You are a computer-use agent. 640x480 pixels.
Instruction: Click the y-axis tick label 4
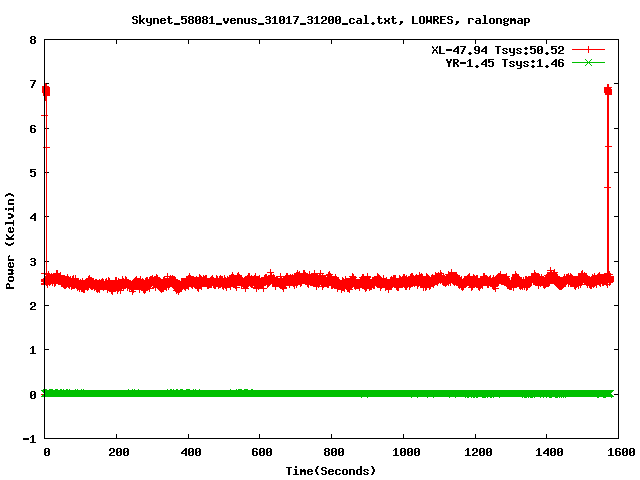coord(33,217)
